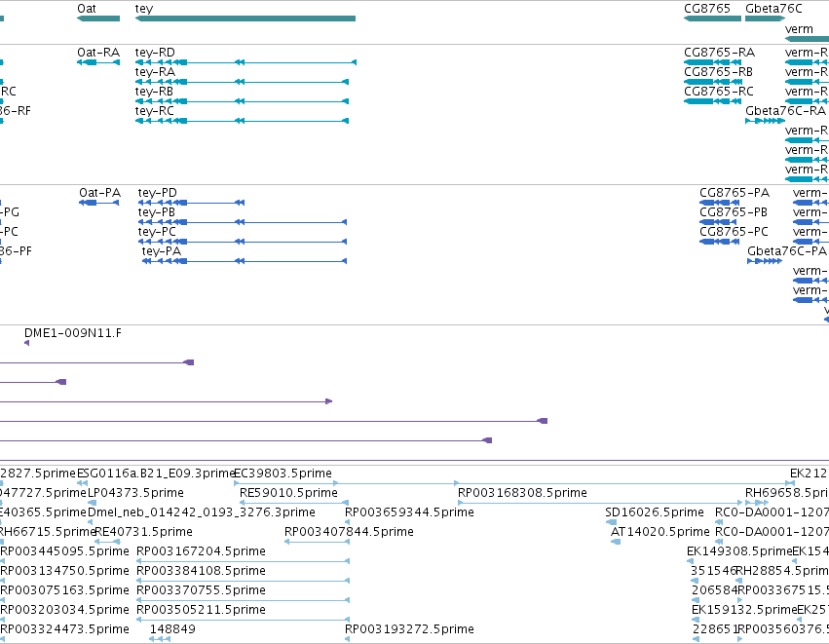Select the tey-PC protein label
This screenshot has width=829, height=644.
coord(157,232)
